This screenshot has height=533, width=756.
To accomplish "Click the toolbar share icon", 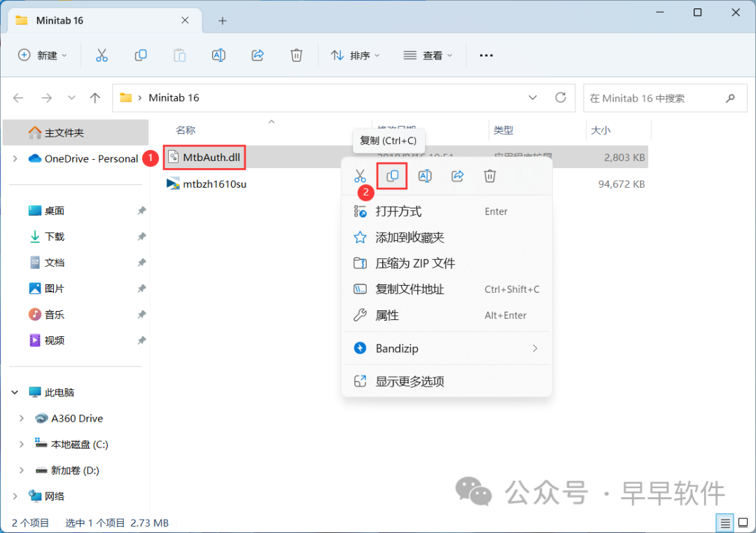I will coord(257,55).
